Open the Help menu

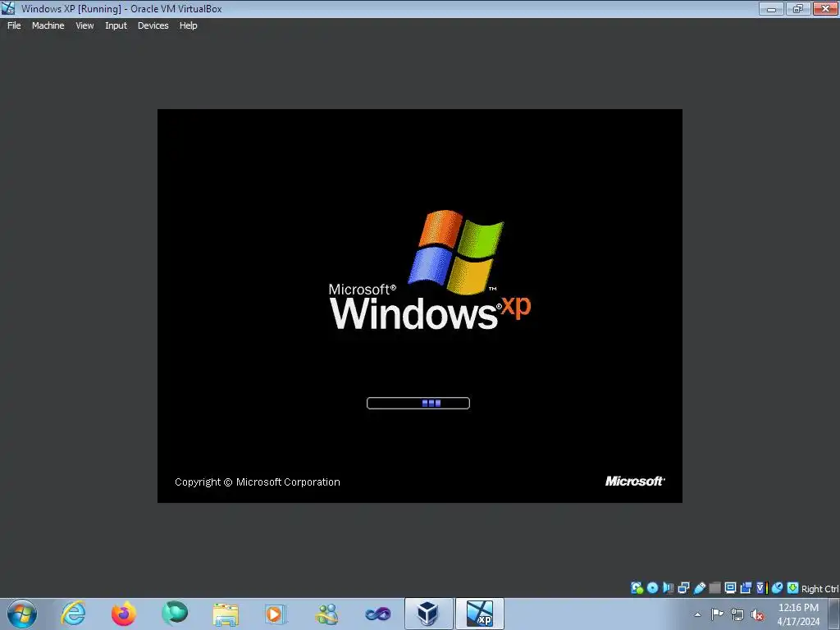[188, 25]
